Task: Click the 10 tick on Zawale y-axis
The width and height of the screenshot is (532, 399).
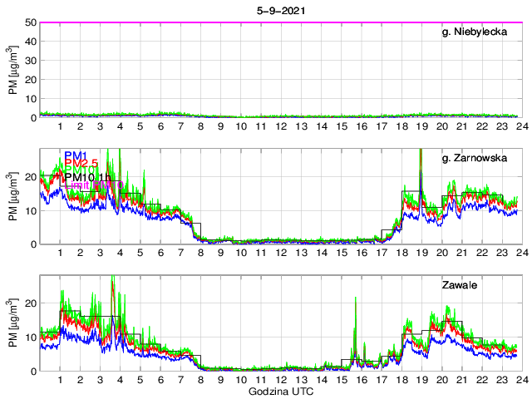Action: (31, 337)
